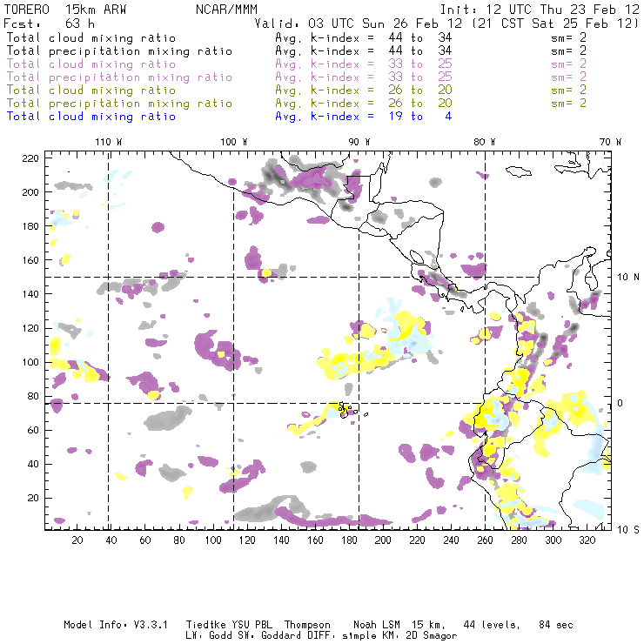Click the olive "Total precipitation mixing ratio" legend label
This screenshot has width=644, height=644.
tap(119, 103)
